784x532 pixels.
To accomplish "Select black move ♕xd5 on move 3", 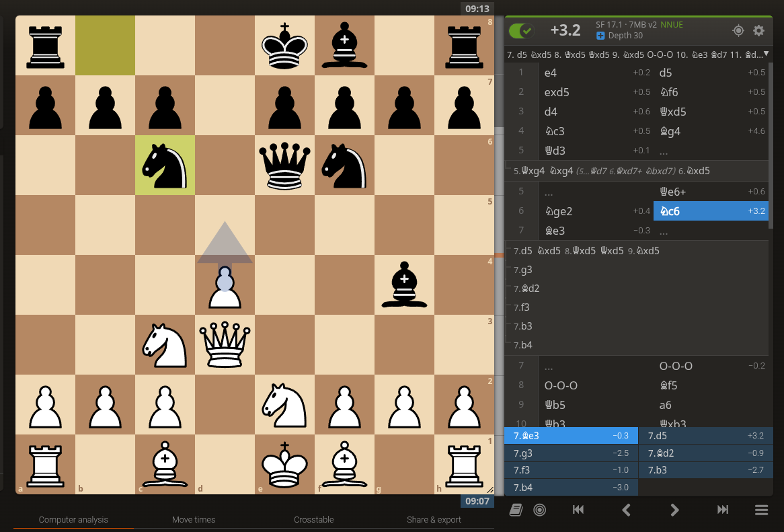I will click(x=711, y=112).
